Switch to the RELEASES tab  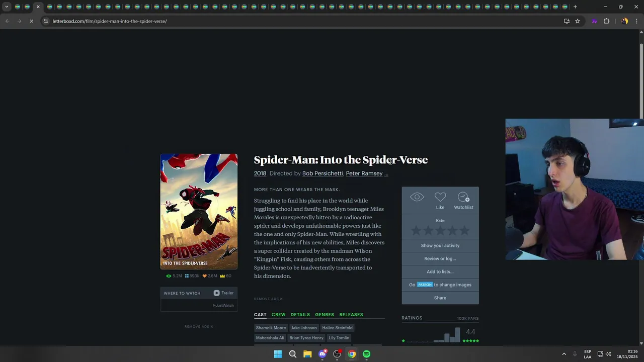[351, 315]
